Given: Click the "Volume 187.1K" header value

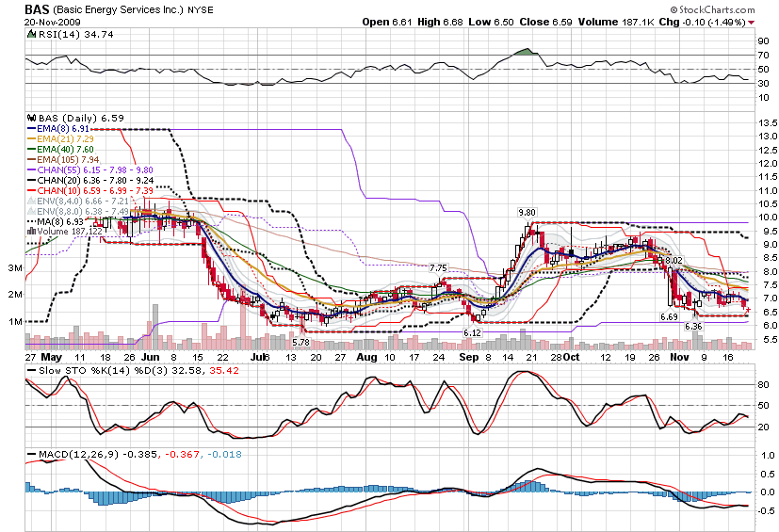Looking at the screenshot, I should point(616,22).
